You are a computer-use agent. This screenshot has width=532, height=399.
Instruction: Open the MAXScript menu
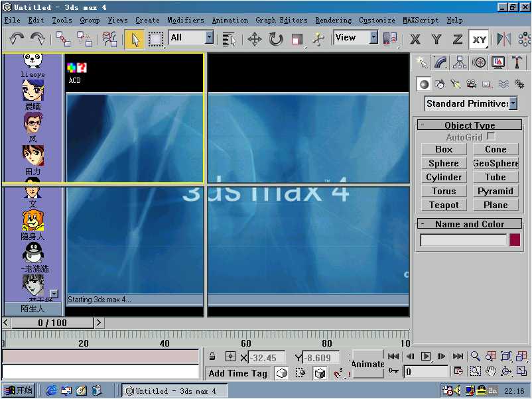(421, 20)
